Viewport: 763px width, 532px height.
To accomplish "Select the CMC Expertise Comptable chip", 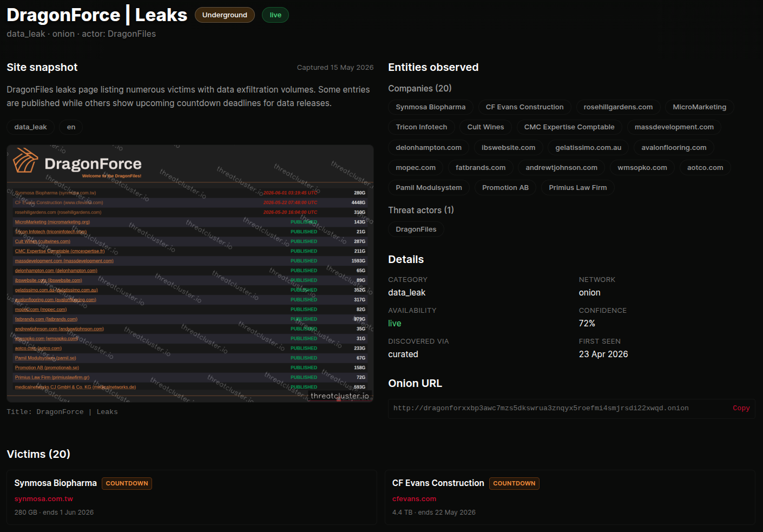I will [x=569, y=127].
